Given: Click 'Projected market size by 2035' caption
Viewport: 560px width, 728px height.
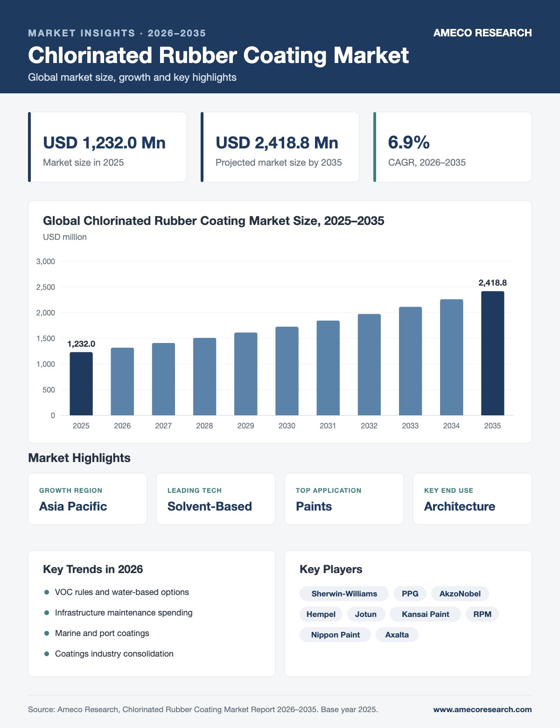Looking at the screenshot, I should point(279,162).
